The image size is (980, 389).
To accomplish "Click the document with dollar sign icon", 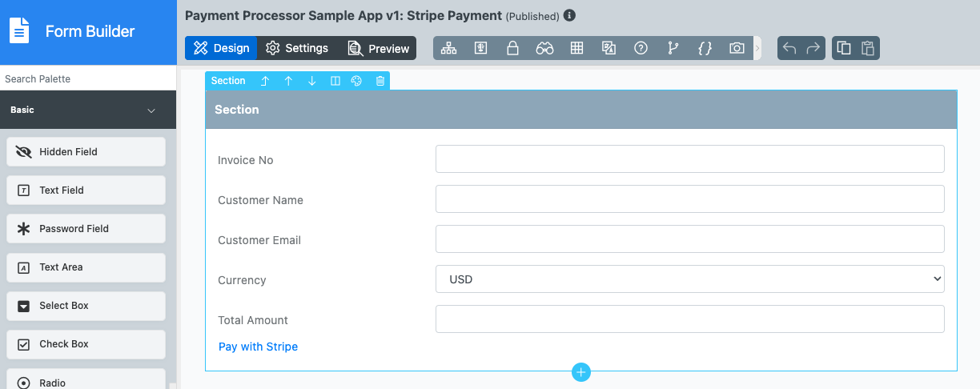I will 480,48.
